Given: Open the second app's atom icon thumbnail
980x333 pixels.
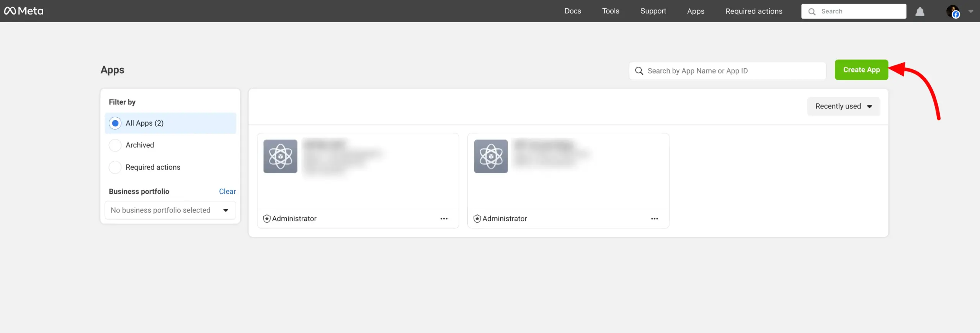Looking at the screenshot, I should [x=491, y=156].
